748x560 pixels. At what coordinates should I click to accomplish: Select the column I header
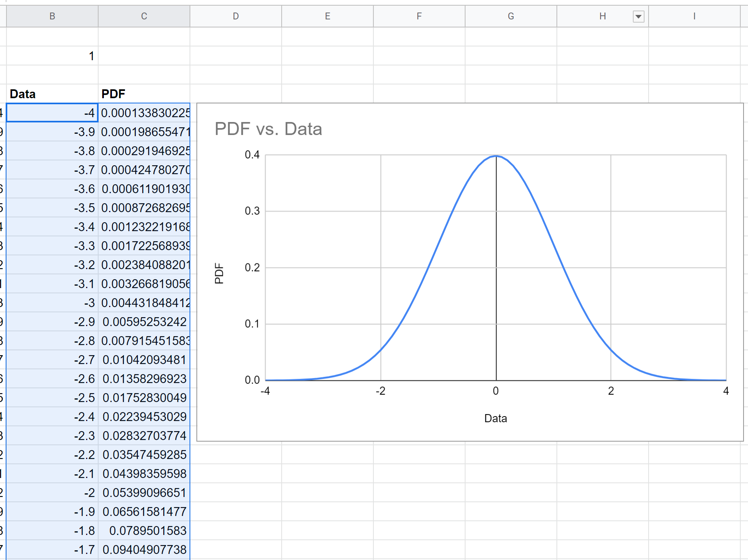pos(694,16)
